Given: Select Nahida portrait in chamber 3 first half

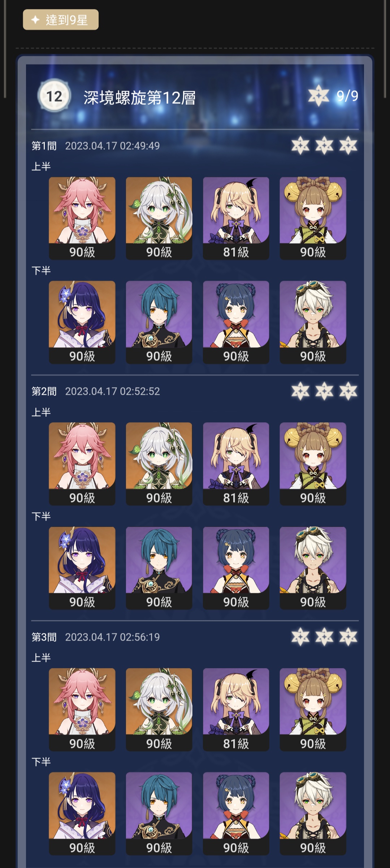Looking at the screenshot, I should [159, 709].
